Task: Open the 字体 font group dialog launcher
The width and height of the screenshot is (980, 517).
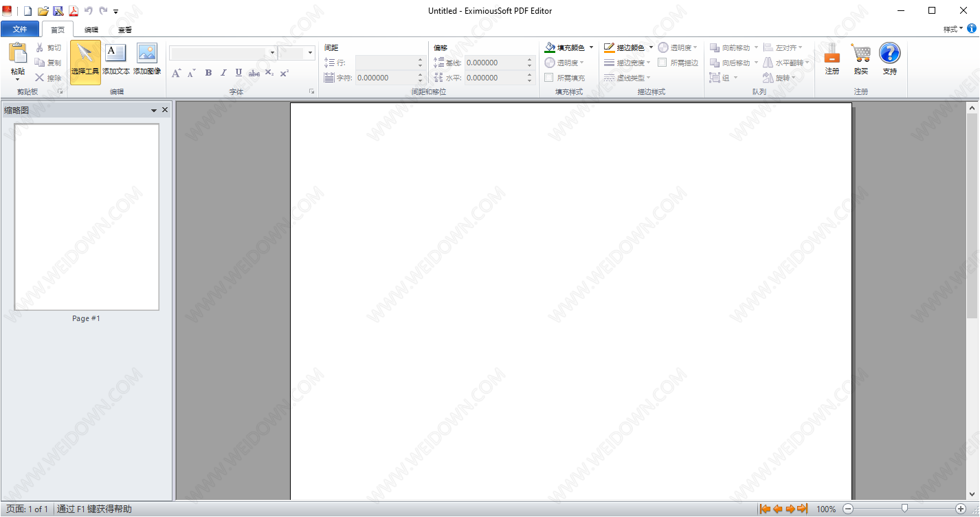Action: (x=311, y=91)
